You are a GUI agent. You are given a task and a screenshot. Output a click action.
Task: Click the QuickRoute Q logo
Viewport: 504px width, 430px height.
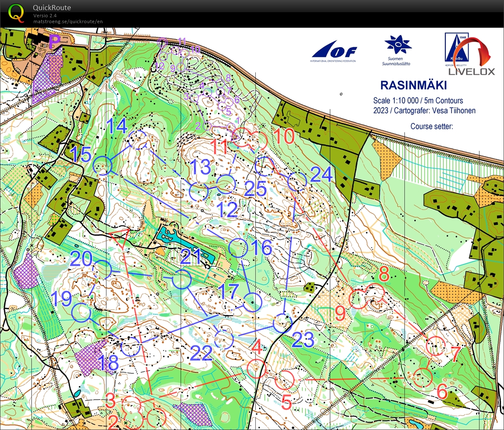[17, 11]
